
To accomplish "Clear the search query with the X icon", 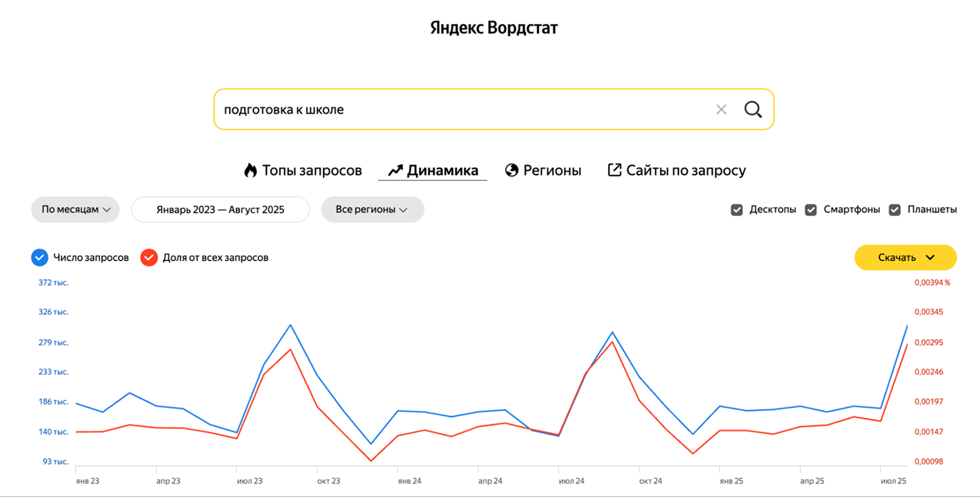I will (x=721, y=110).
